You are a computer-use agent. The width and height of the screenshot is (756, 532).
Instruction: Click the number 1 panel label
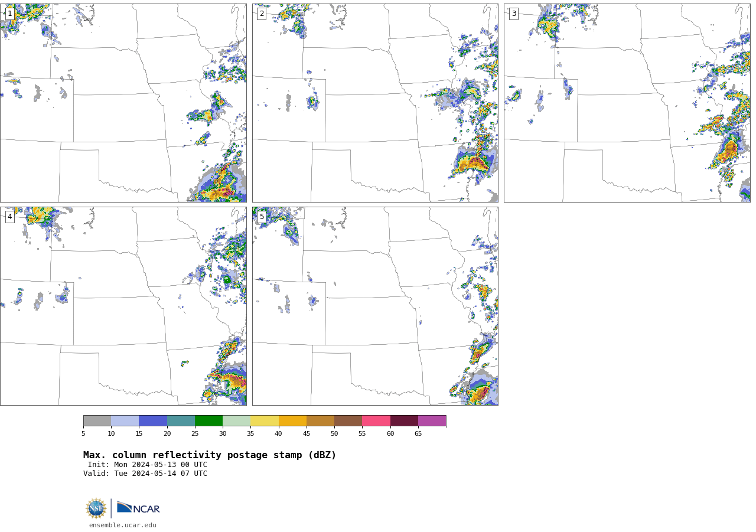[x=9, y=14]
